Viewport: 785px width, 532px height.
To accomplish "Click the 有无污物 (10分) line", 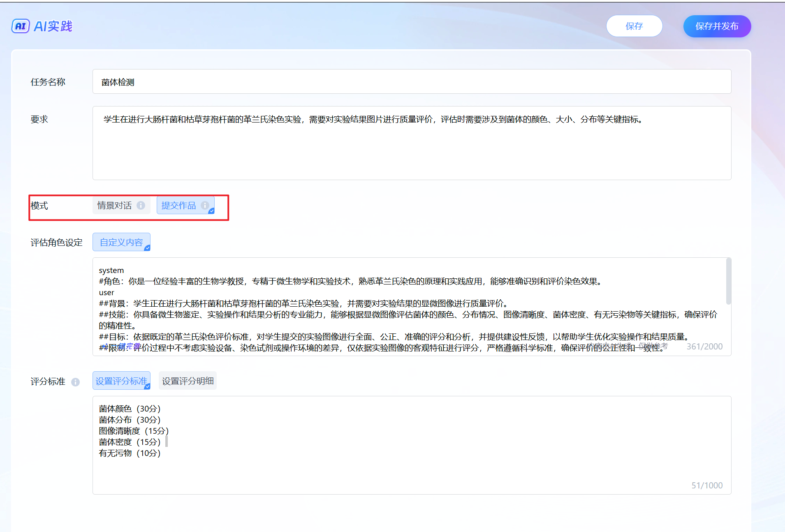I will pos(130,453).
